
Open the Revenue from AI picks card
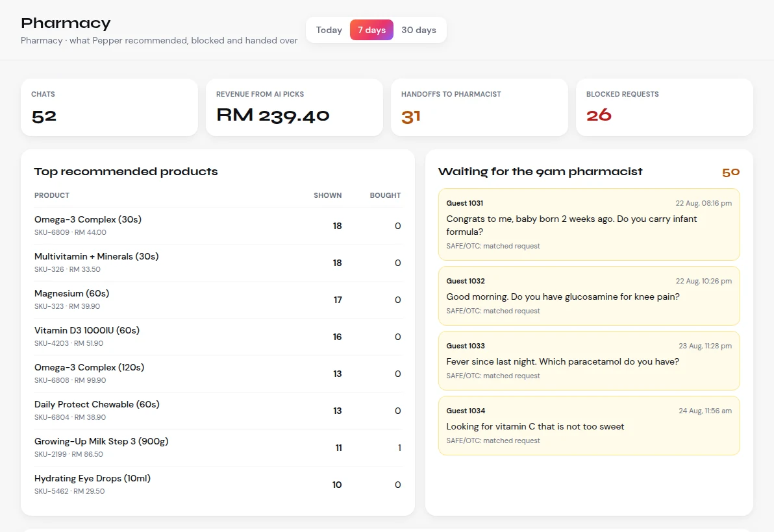(x=294, y=108)
